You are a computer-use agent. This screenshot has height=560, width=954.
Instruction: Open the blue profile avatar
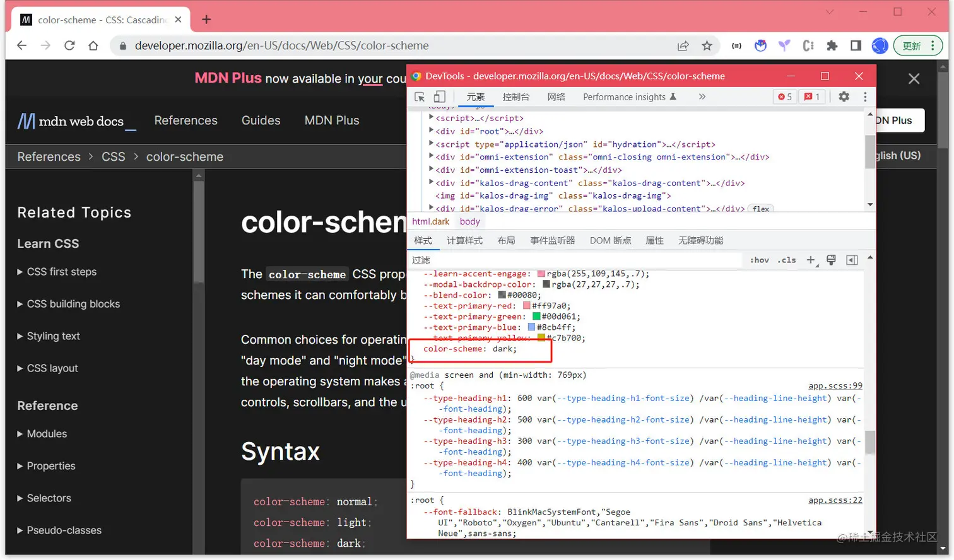(880, 45)
